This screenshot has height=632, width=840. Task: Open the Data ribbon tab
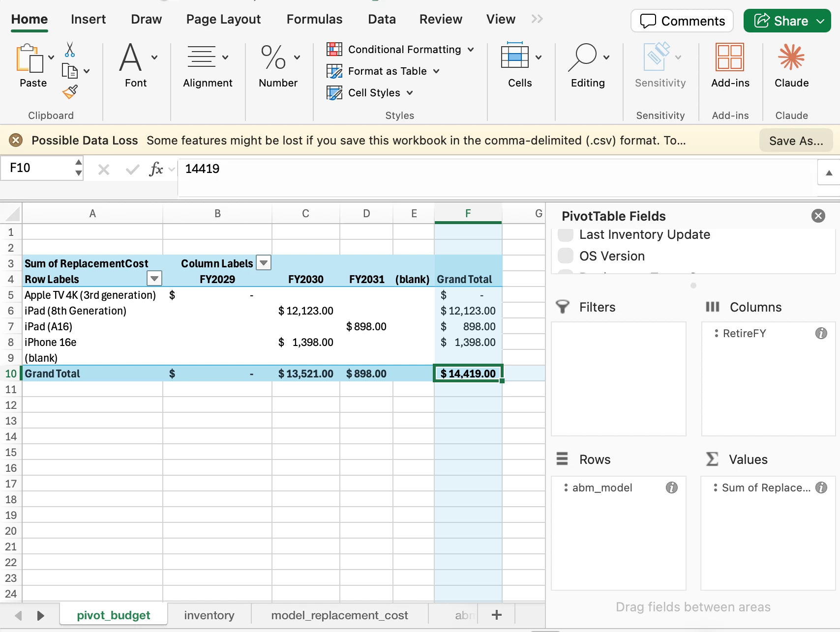coord(382,19)
